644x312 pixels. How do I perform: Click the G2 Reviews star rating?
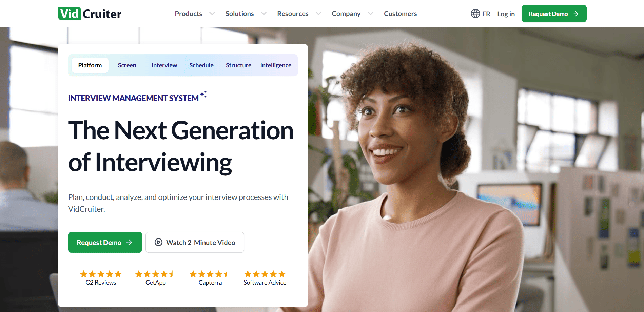pos(101,274)
